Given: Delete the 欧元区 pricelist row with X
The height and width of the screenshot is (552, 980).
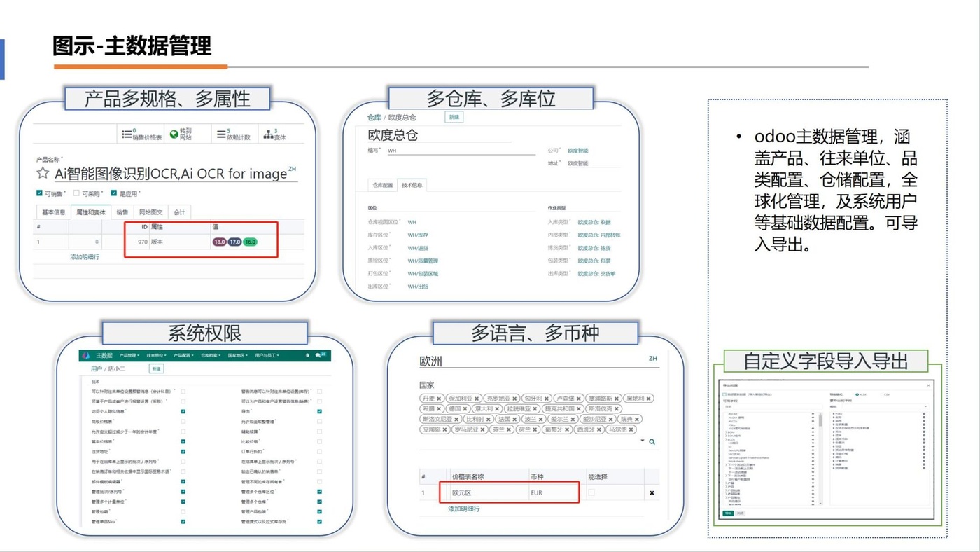Looking at the screenshot, I should [x=652, y=493].
